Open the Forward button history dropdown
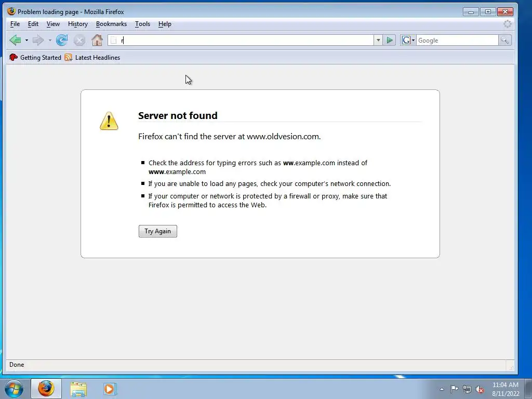The height and width of the screenshot is (399, 532). (50, 40)
